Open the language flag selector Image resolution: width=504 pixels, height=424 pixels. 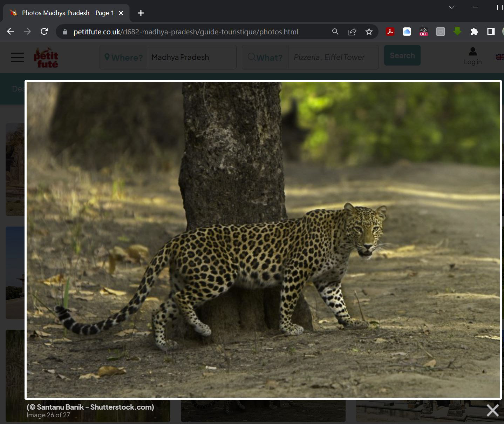tap(500, 57)
